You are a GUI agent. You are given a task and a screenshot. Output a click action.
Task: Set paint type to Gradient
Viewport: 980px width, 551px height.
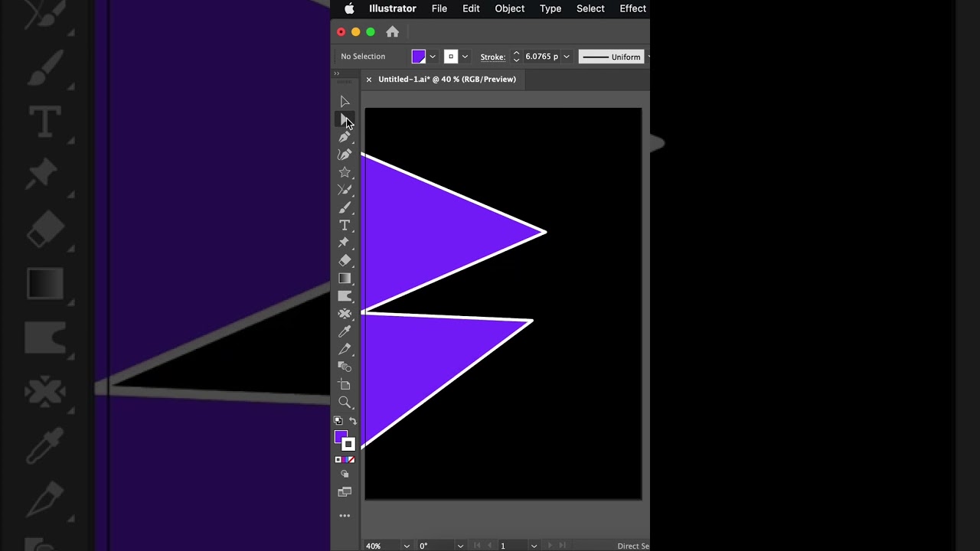point(345,460)
